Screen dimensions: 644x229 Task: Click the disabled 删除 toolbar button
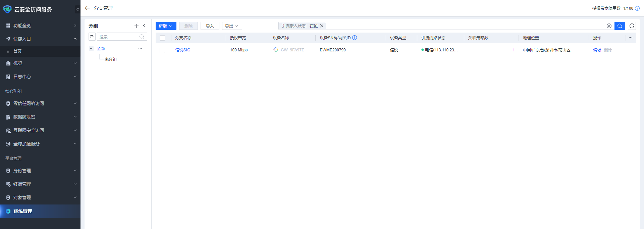[x=189, y=26]
